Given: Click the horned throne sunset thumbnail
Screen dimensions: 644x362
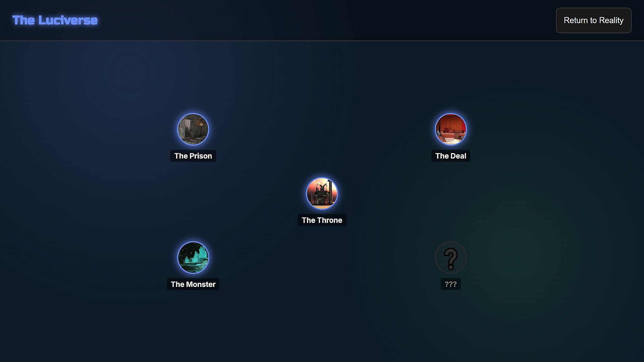Looking at the screenshot, I should (x=322, y=193).
